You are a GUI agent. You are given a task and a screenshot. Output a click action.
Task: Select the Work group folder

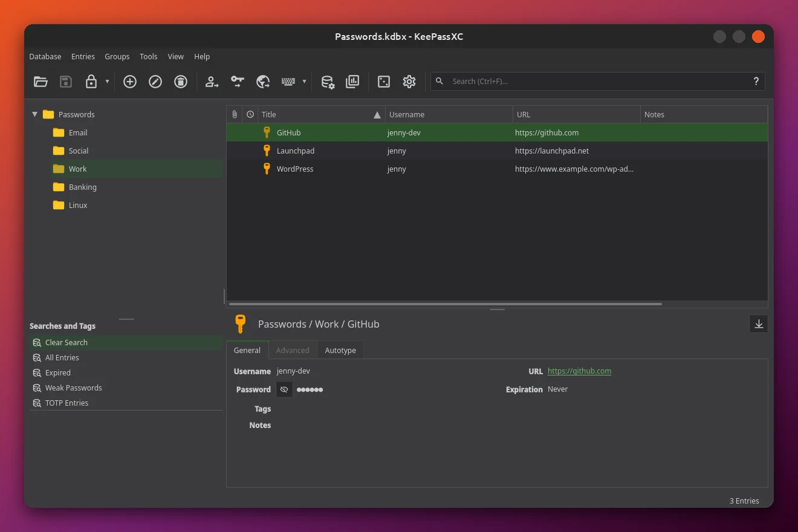click(x=77, y=169)
